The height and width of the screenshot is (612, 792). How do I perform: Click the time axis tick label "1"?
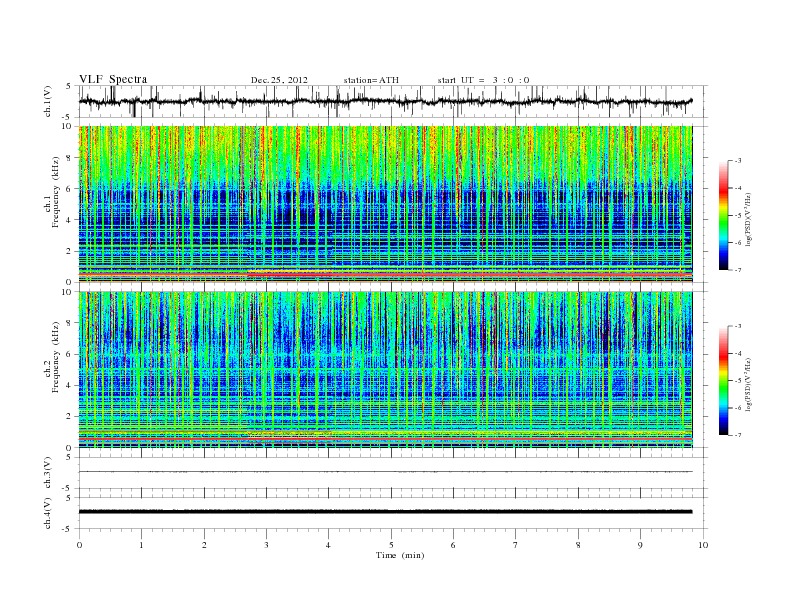click(141, 545)
